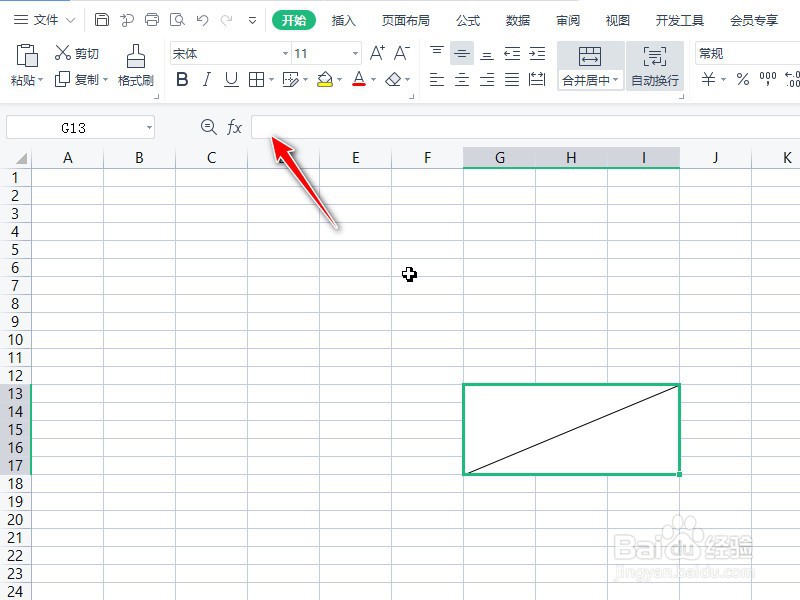
Task: Expand Merge and Center dropdown
Action: coord(616,80)
